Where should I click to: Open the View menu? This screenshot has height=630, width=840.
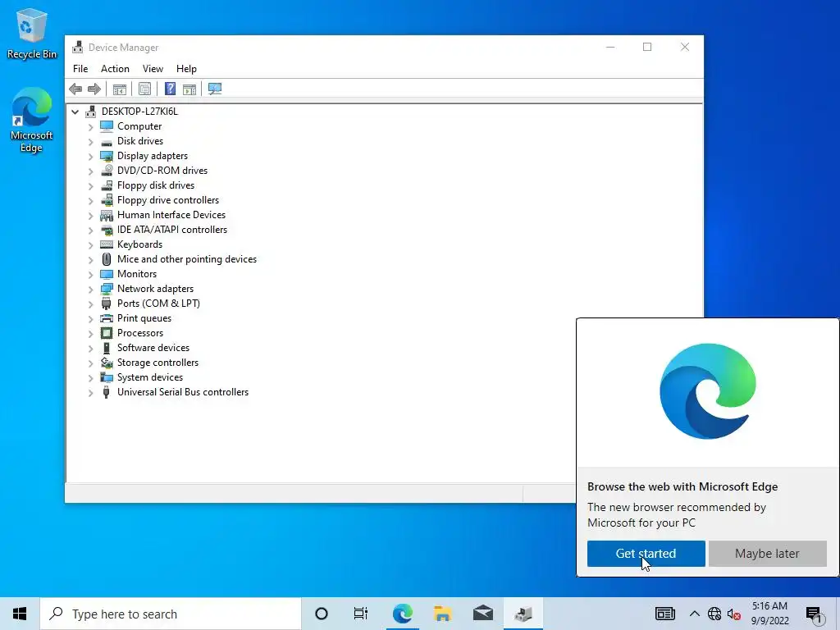153,69
